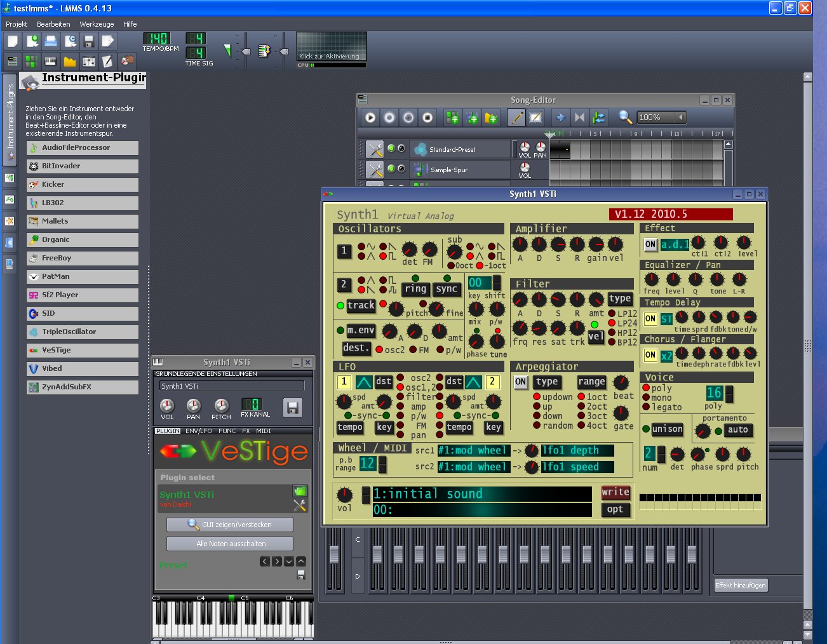This screenshot has height=644, width=827.
Task: Mute the Standard-Preset track with its green LED
Action: click(x=391, y=148)
